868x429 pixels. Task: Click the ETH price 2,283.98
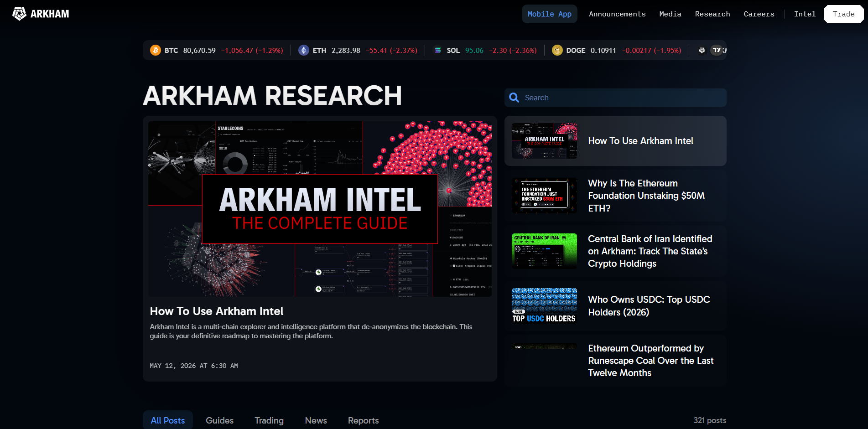tap(346, 50)
